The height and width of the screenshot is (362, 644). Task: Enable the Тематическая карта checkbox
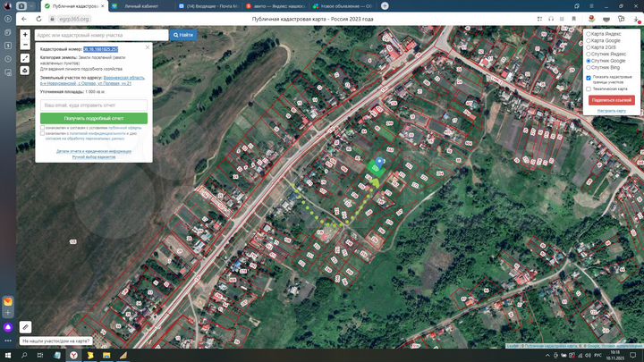click(589, 88)
